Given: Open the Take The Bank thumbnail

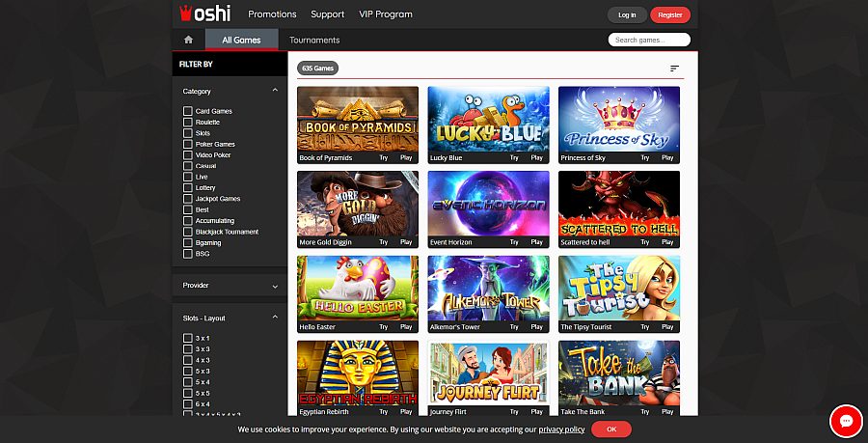Looking at the screenshot, I should pos(619,373).
